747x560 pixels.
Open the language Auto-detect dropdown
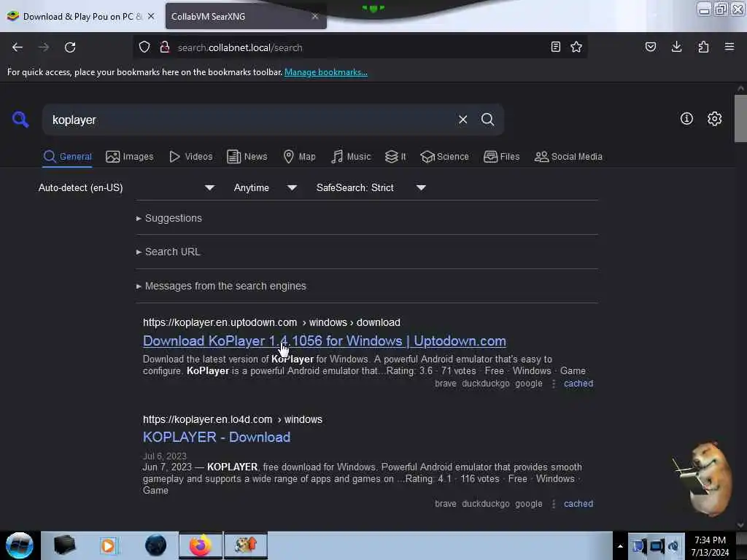pyautogui.click(x=126, y=187)
